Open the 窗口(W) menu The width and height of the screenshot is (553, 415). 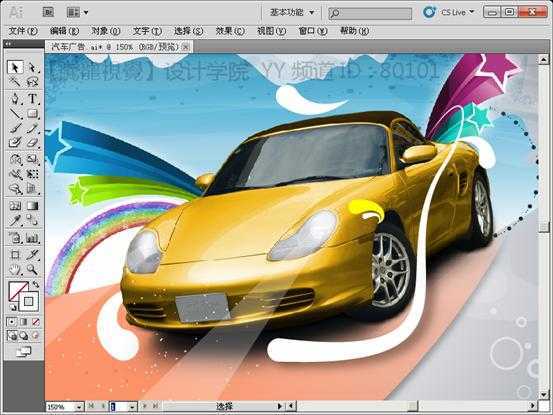(313, 31)
